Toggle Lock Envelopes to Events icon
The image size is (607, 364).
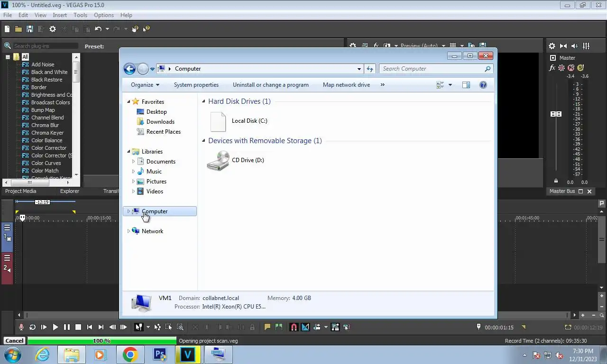click(x=335, y=327)
